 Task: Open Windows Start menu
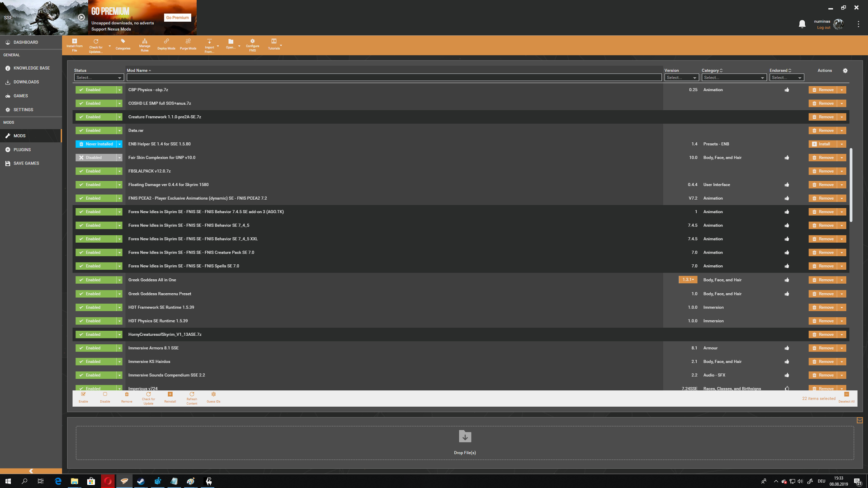8,481
